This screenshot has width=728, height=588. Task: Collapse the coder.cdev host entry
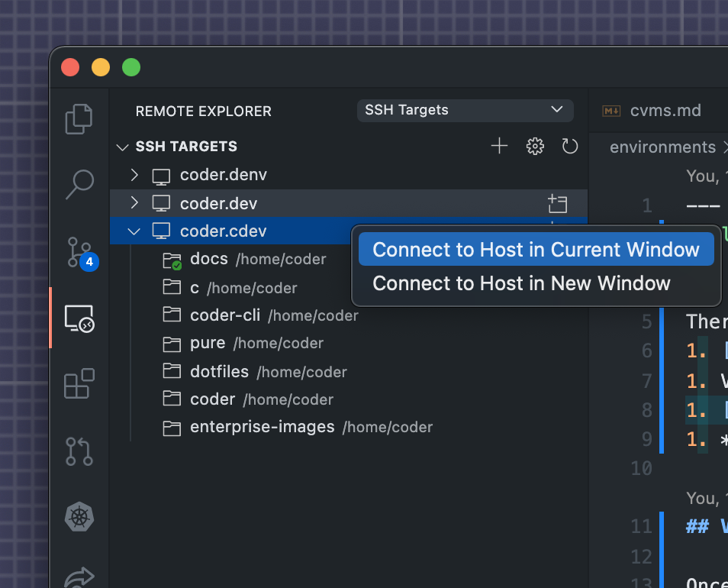134,231
